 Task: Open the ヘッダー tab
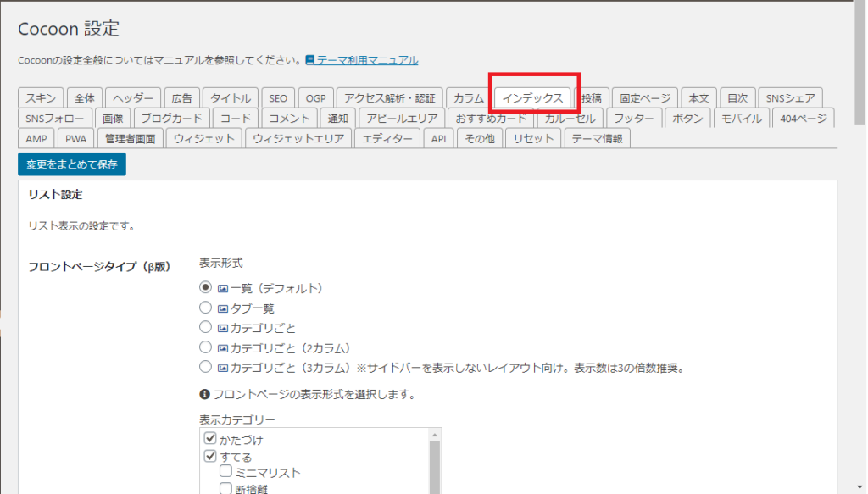[133, 98]
